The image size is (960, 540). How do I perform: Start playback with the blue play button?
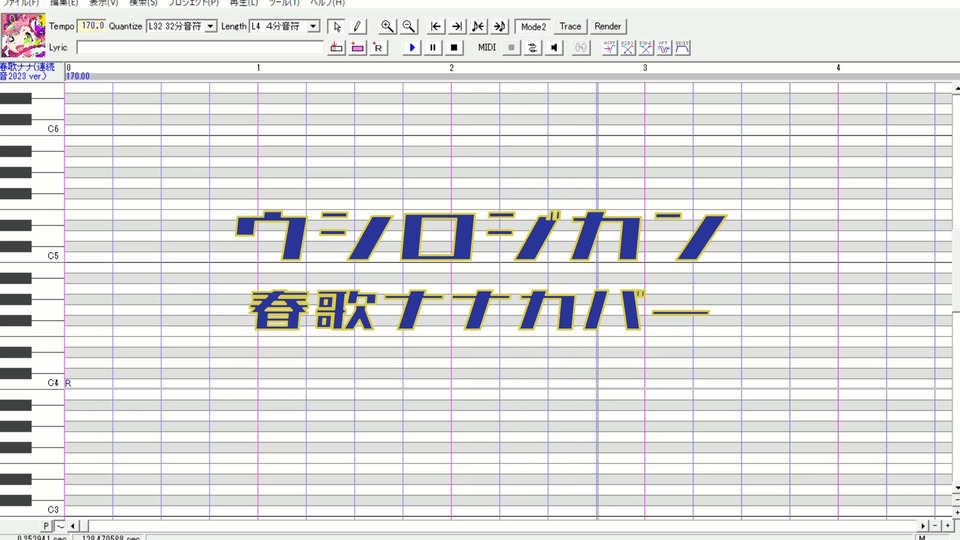411,47
